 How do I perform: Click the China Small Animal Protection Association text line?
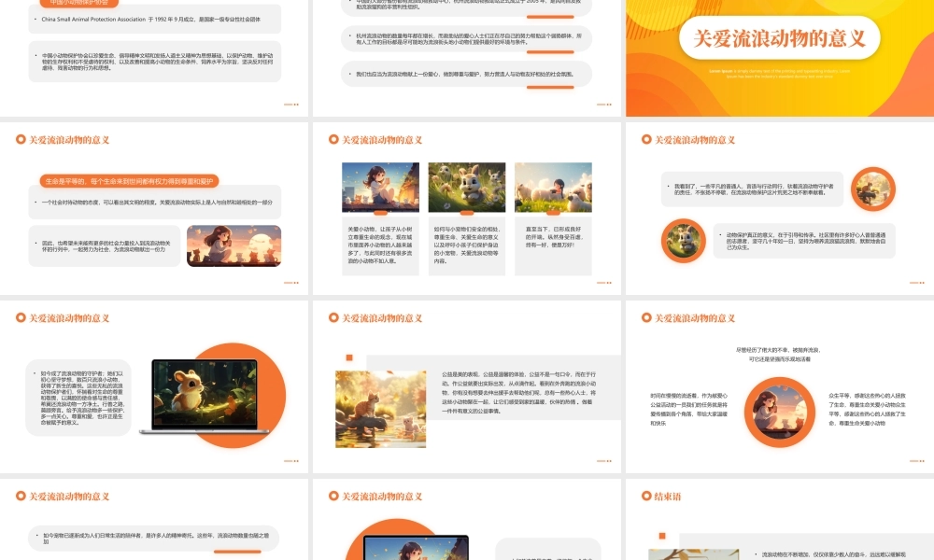(150, 19)
